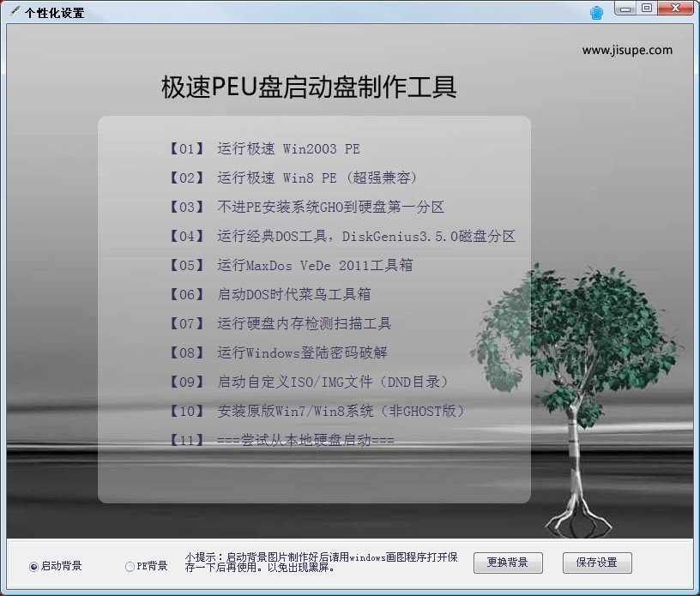Select entry 05 运行MaxDos VeDe 2011工具箱

(290, 265)
